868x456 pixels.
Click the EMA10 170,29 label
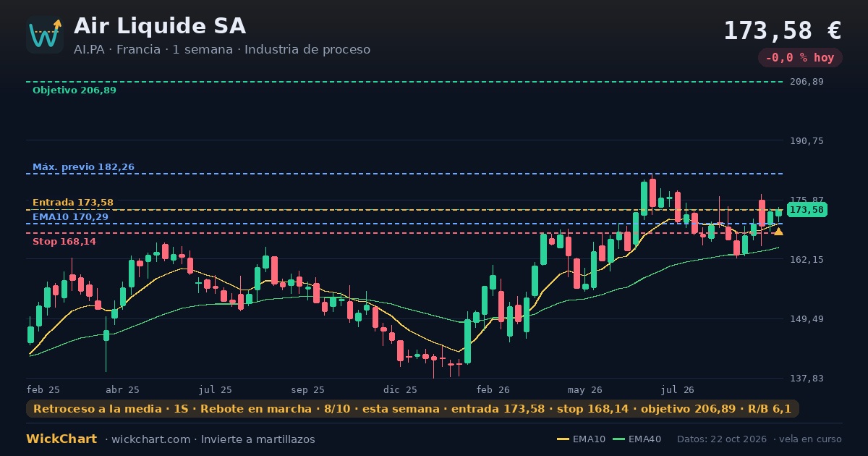tap(70, 217)
